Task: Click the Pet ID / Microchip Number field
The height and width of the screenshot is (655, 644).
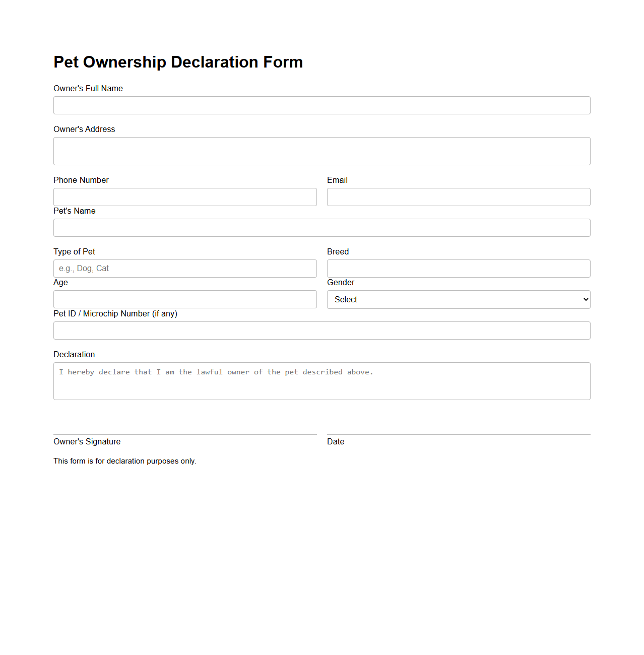Action: (321, 331)
